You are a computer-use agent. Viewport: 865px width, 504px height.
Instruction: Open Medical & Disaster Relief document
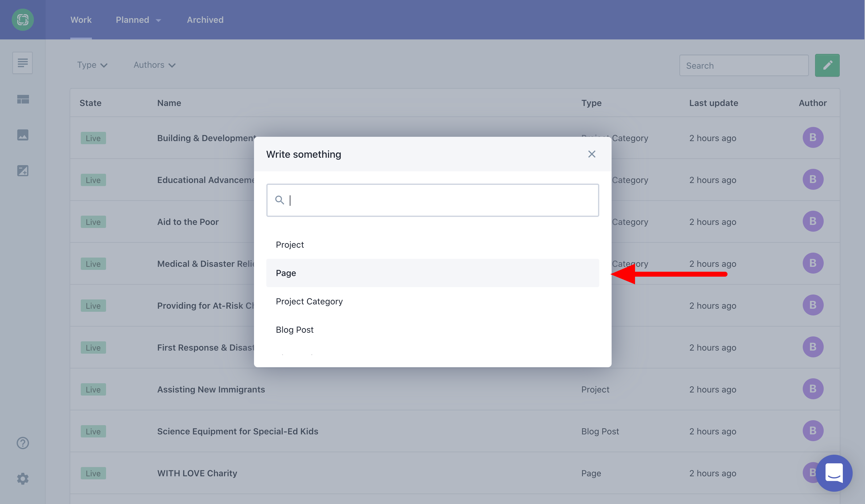[x=206, y=264]
